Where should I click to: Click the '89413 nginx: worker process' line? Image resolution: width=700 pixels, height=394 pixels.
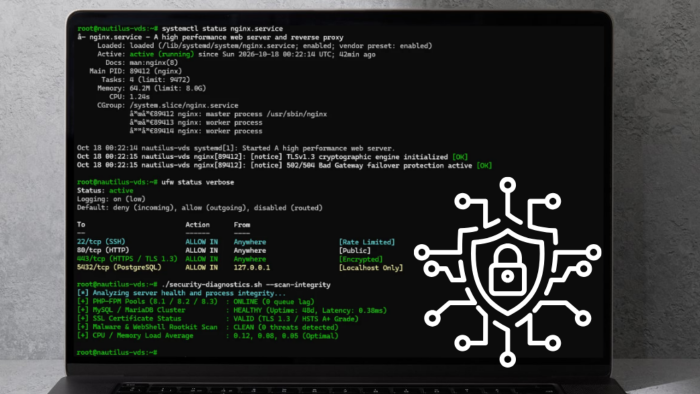(x=207, y=122)
